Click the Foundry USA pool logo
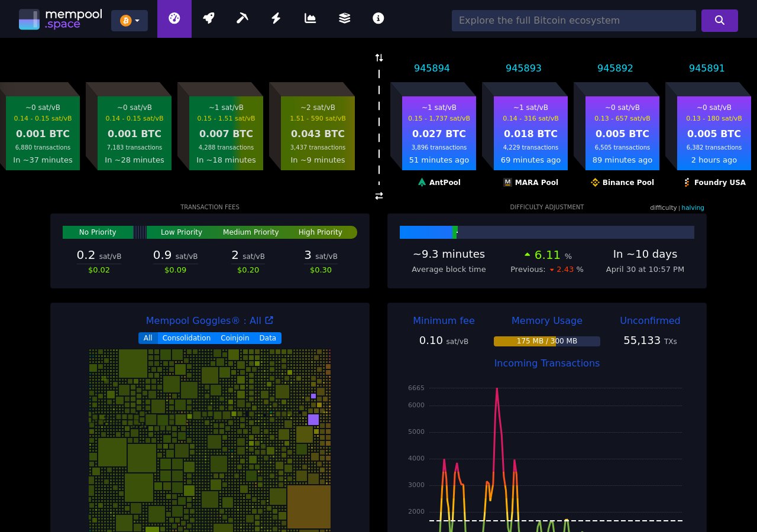The image size is (757, 532). 687,183
